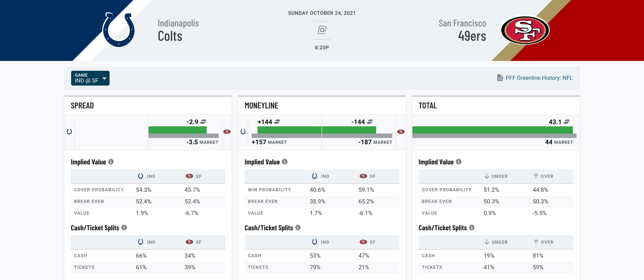Open the GAME IND @ SF dropdown
Viewport: 644px width, 280px height.
[x=90, y=78]
